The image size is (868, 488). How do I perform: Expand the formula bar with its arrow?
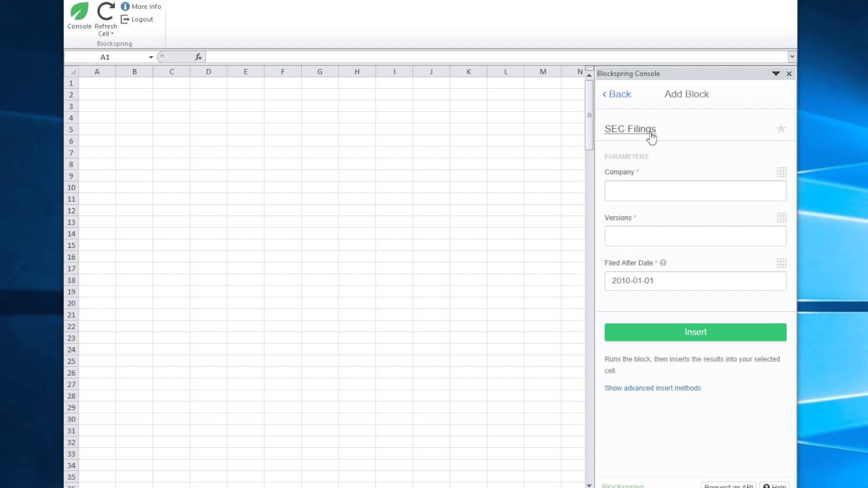[792, 58]
